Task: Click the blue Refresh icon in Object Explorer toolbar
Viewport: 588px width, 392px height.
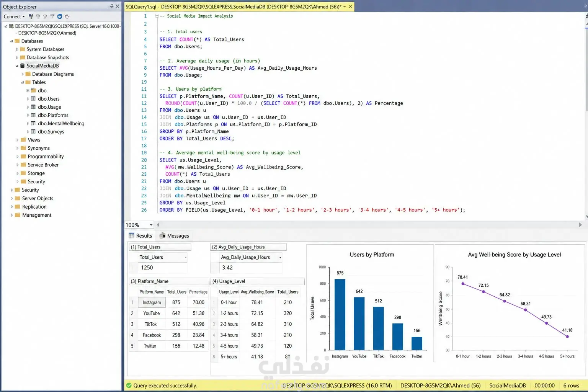Action: coord(60,16)
